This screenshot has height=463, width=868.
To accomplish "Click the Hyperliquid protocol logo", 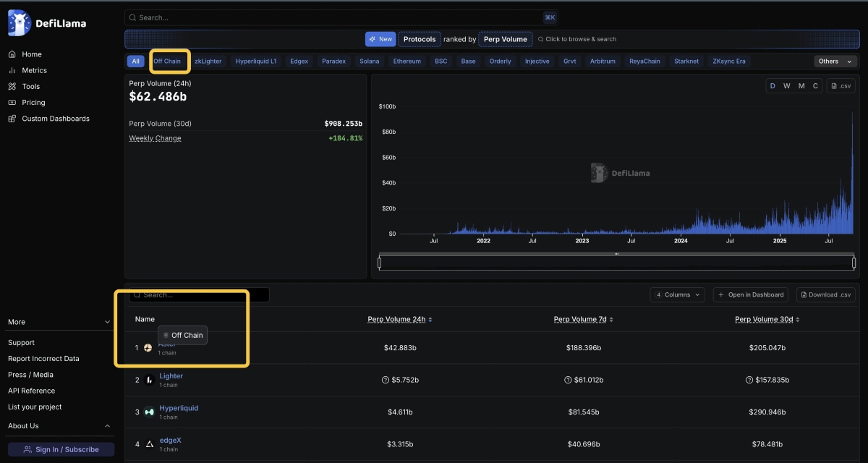I will click(149, 412).
